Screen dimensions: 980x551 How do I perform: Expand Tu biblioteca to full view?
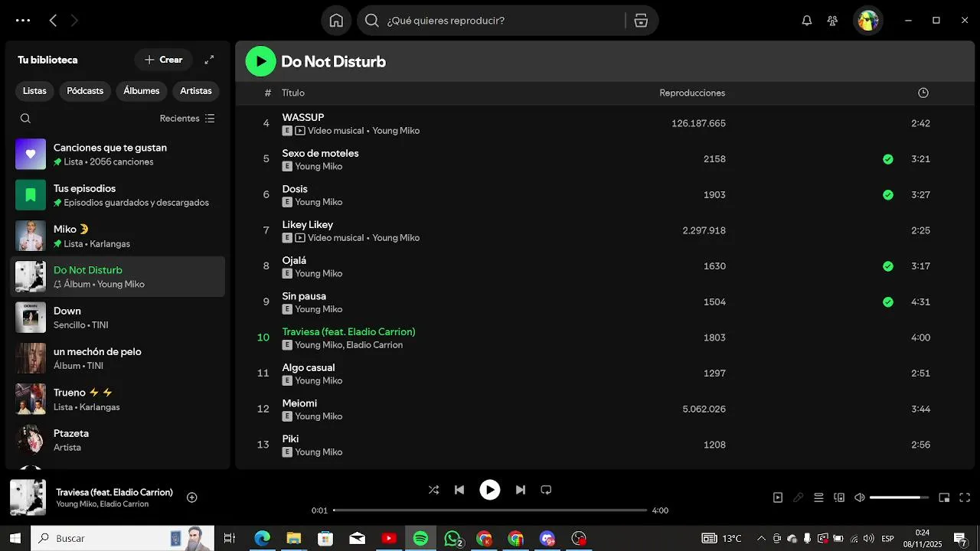click(x=209, y=60)
